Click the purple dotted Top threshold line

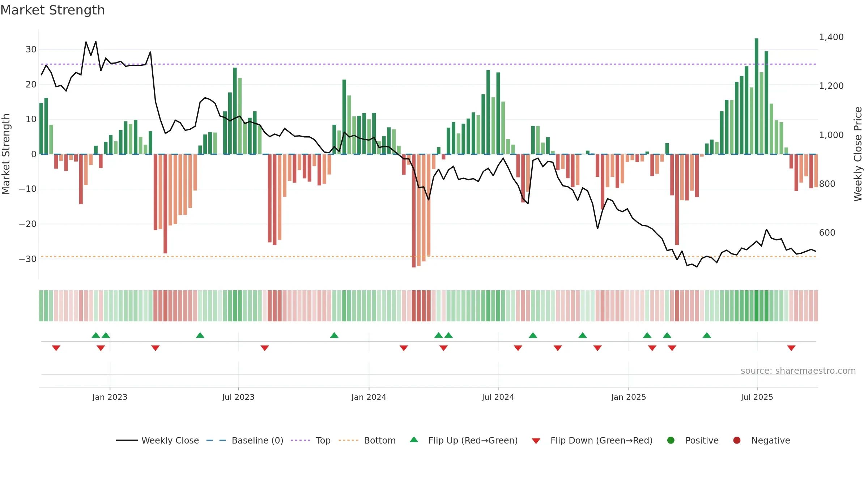coord(429,64)
